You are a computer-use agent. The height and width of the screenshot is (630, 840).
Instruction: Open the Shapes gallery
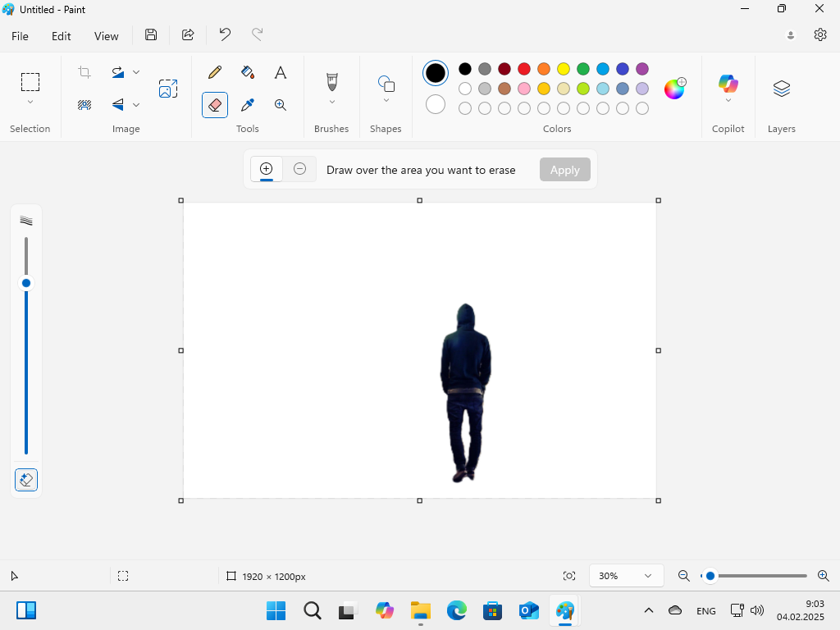tap(386, 84)
